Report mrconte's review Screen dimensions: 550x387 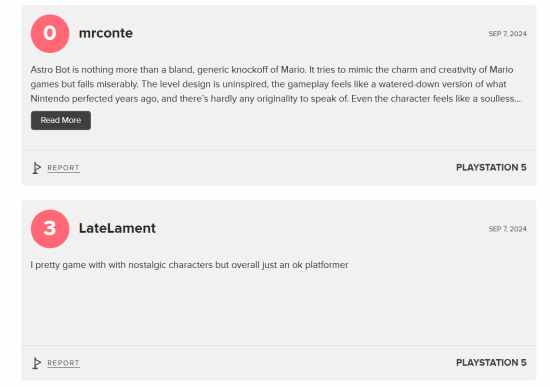click(63, 168)
